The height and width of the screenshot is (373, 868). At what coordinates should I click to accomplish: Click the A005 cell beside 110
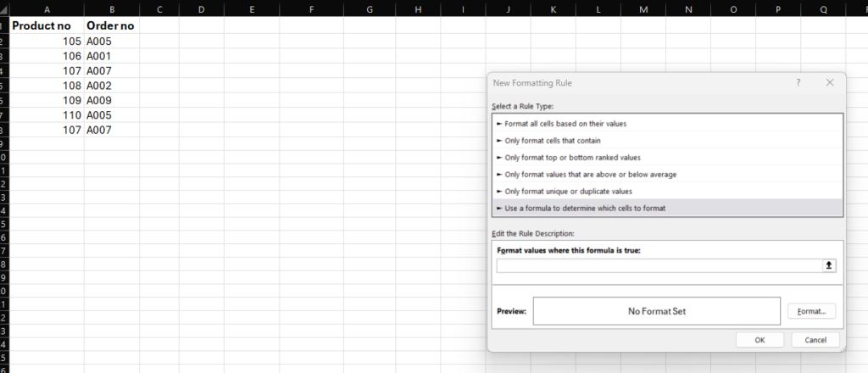pos(112,115)
